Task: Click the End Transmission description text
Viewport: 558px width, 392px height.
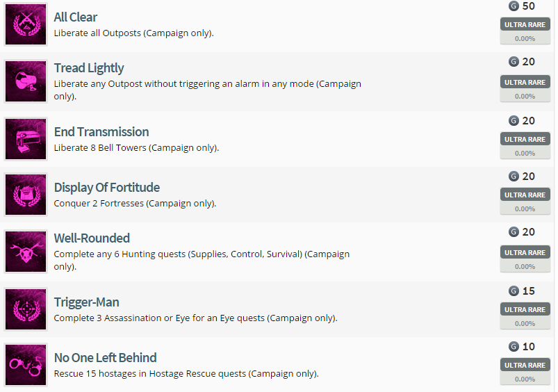Action: pyautogui.click(x=136, y=148)
